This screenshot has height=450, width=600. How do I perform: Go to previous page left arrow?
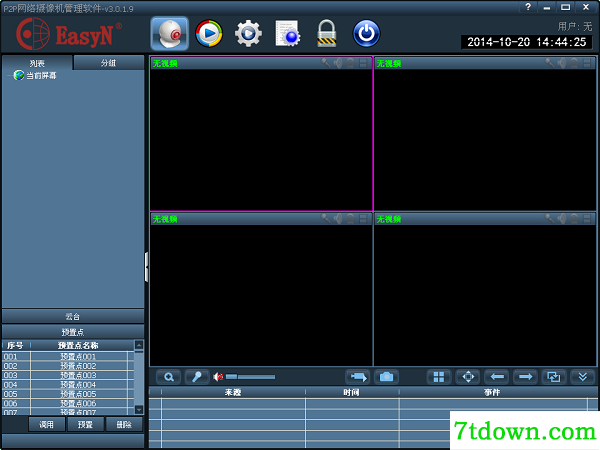coord(497,377)
